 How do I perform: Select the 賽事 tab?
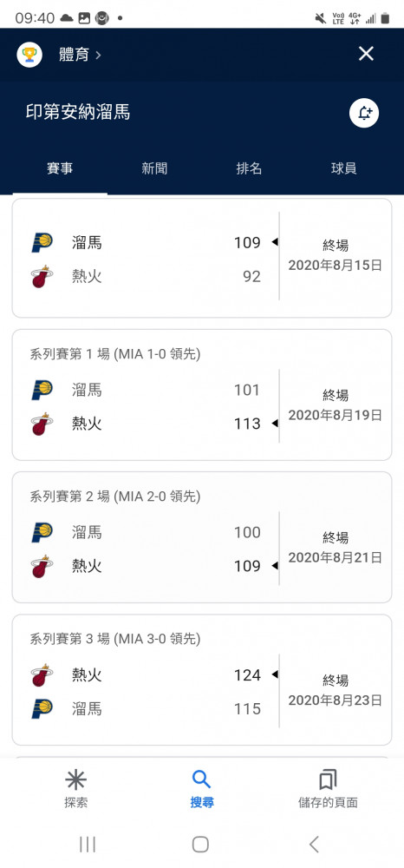click(60, 169)
